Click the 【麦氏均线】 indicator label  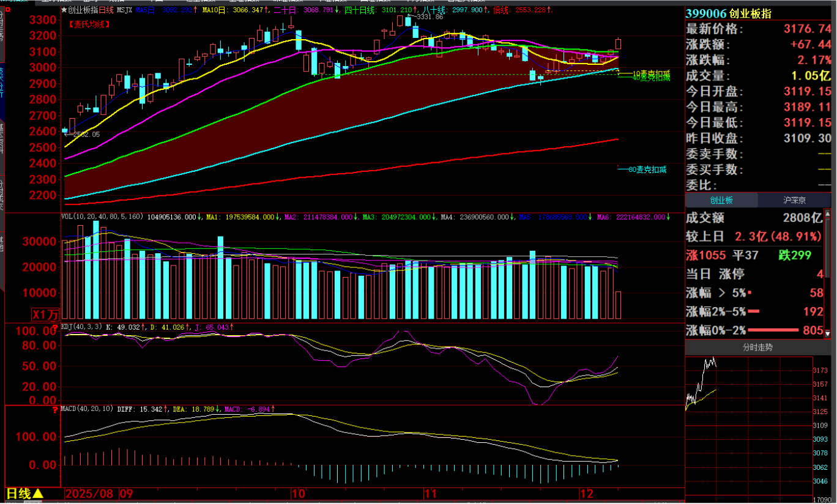click(x=89, y=24)
